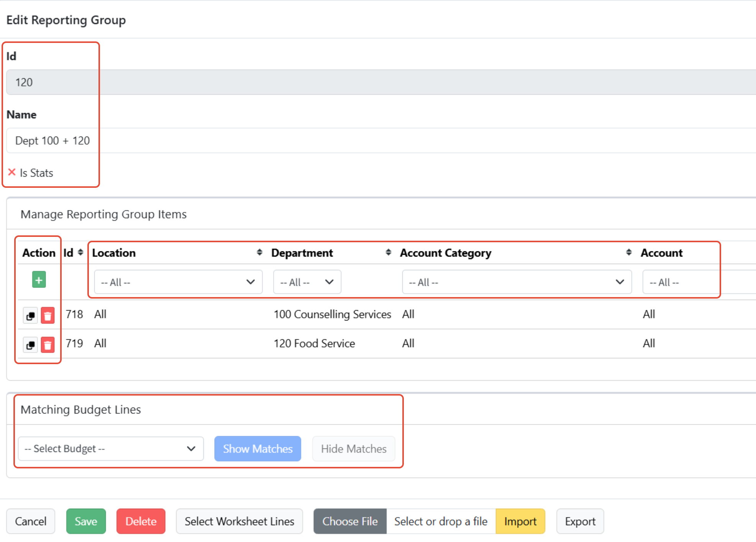This screenshot has height=542, width=756.
Task: Open the Select Budget dropdown
Action: [111, 448]
